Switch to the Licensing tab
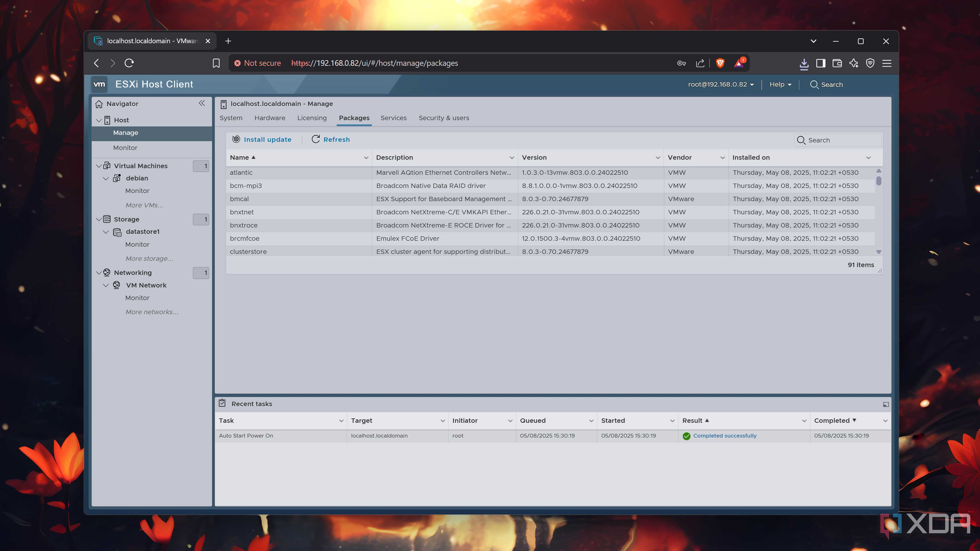This screenshot has width=980, height=551. 312,118
